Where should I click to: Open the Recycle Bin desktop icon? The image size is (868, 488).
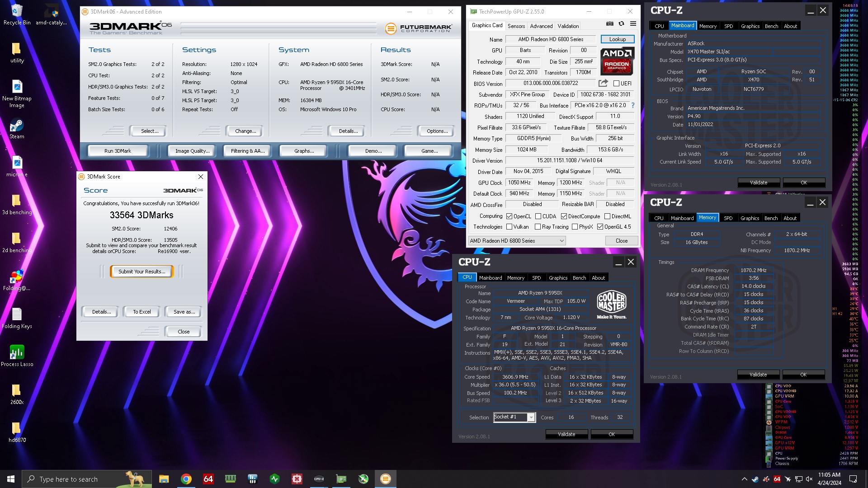click(17, 14)
